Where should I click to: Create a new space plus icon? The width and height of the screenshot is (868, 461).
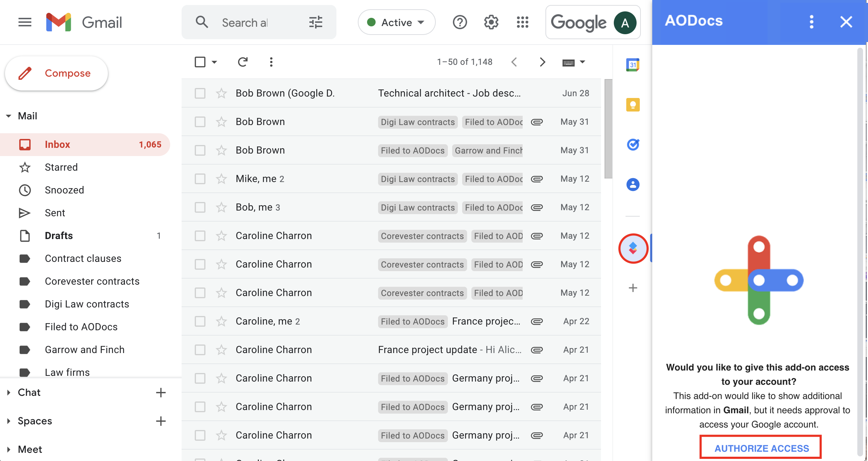(161, 421)
